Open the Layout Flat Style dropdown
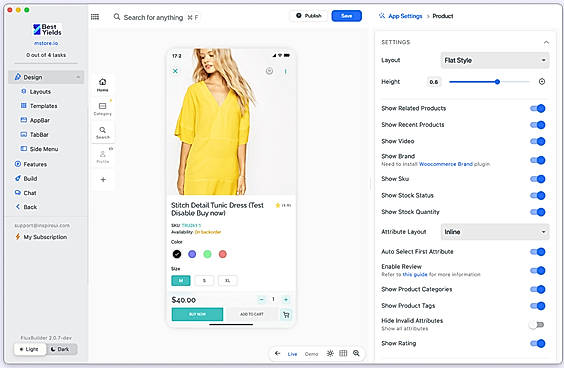The image size is (564, 368). pos(495,60)
